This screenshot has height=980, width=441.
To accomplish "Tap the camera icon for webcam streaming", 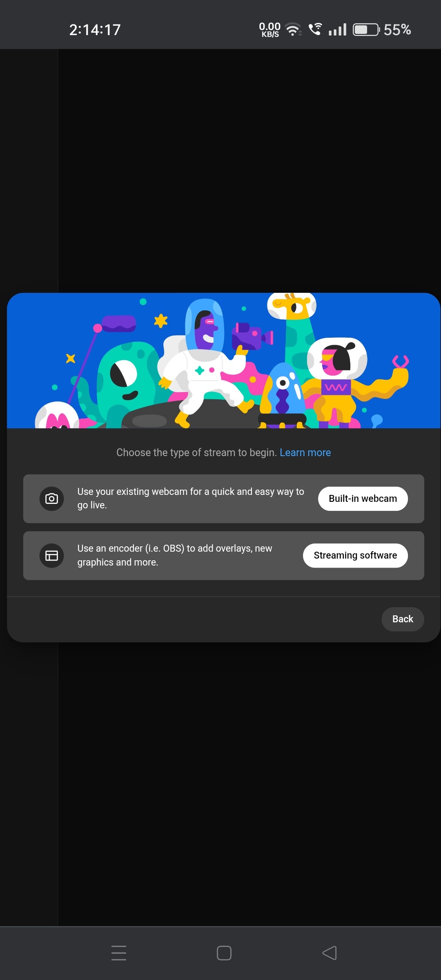I will click(51, 499).
